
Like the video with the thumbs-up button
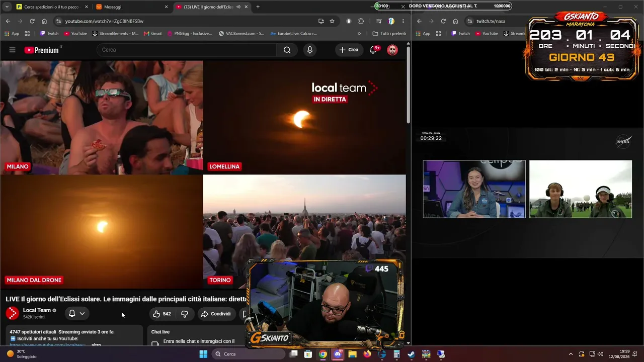(162, 314)
